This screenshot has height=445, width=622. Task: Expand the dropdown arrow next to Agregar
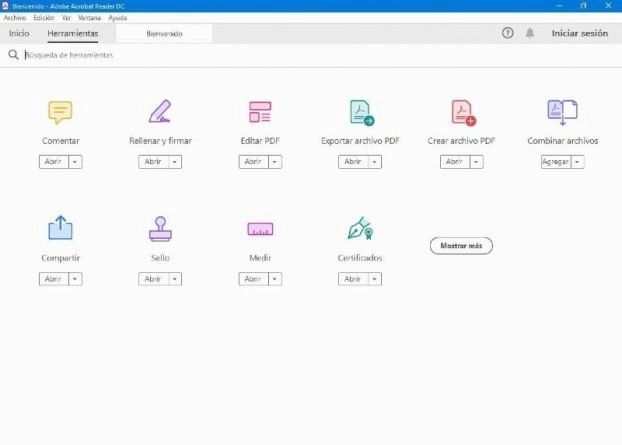point(577,162)
